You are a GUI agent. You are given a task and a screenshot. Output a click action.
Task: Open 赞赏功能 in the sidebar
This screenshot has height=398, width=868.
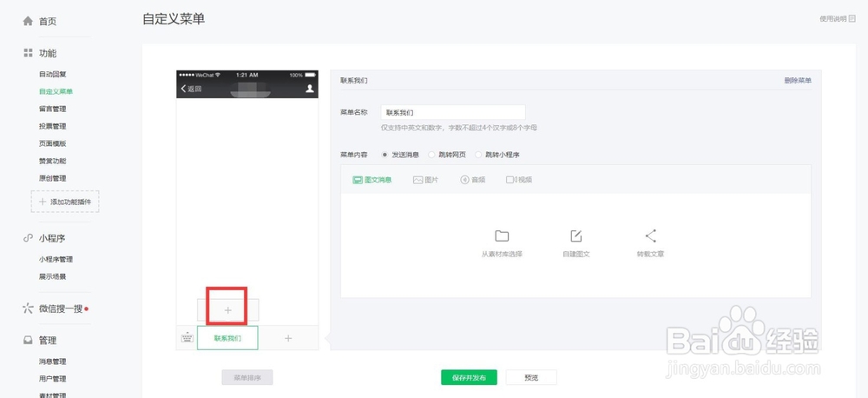point(53,161)
